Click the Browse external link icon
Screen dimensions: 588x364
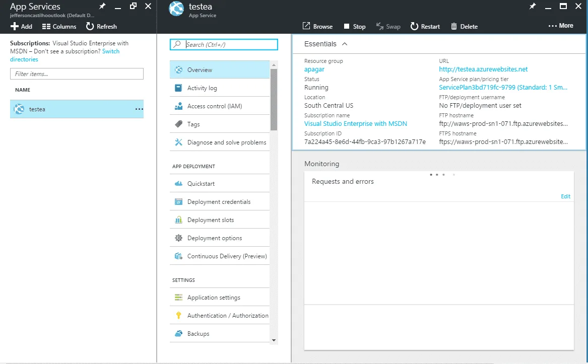[x=306, y=26]
